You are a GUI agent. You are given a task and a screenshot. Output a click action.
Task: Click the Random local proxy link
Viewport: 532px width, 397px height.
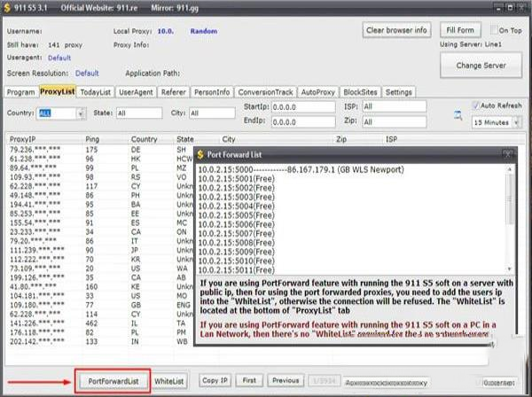[x=203, y=30]
